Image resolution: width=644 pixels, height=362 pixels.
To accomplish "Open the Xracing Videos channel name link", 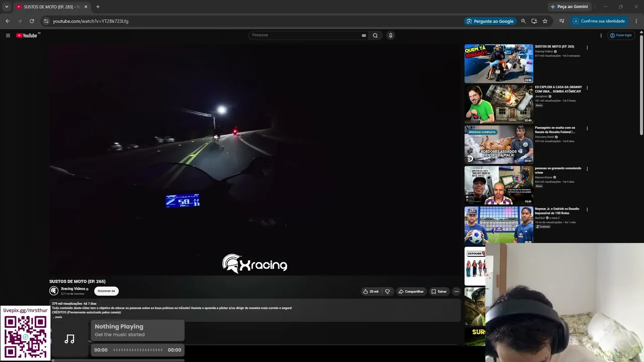I will click(x=73, y=289).
